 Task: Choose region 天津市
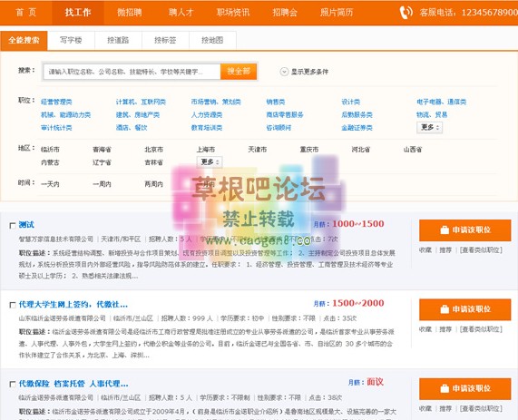pos(258,150)
